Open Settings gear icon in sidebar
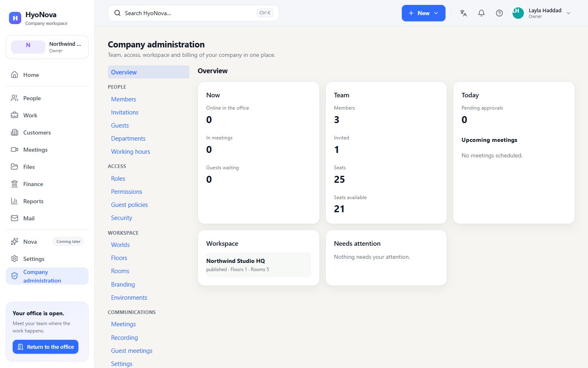 pos(15,259)
